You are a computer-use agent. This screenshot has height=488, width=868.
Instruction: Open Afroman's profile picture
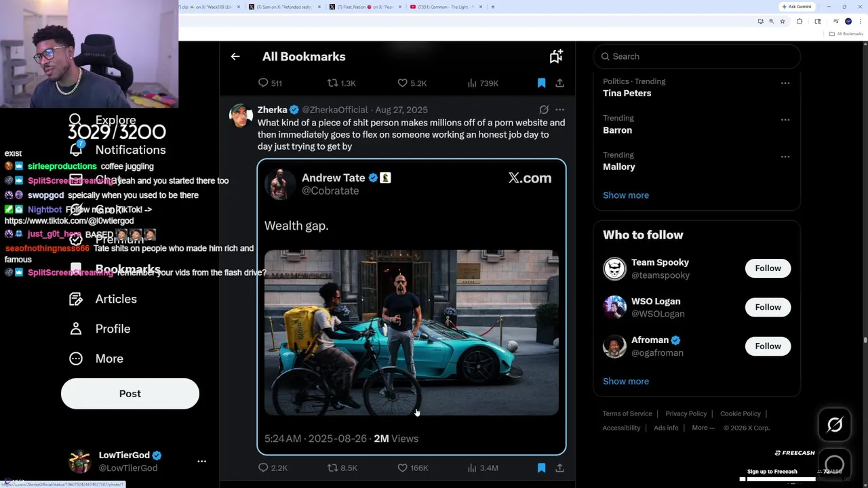click(614, 346)
